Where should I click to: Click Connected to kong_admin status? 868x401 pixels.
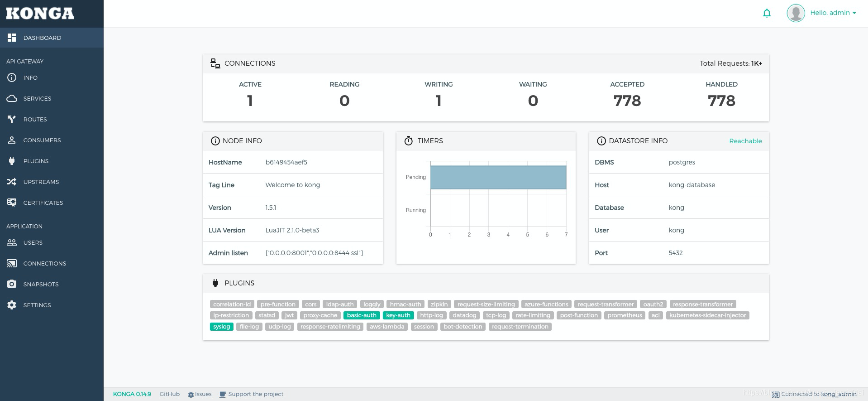[815, 394]
